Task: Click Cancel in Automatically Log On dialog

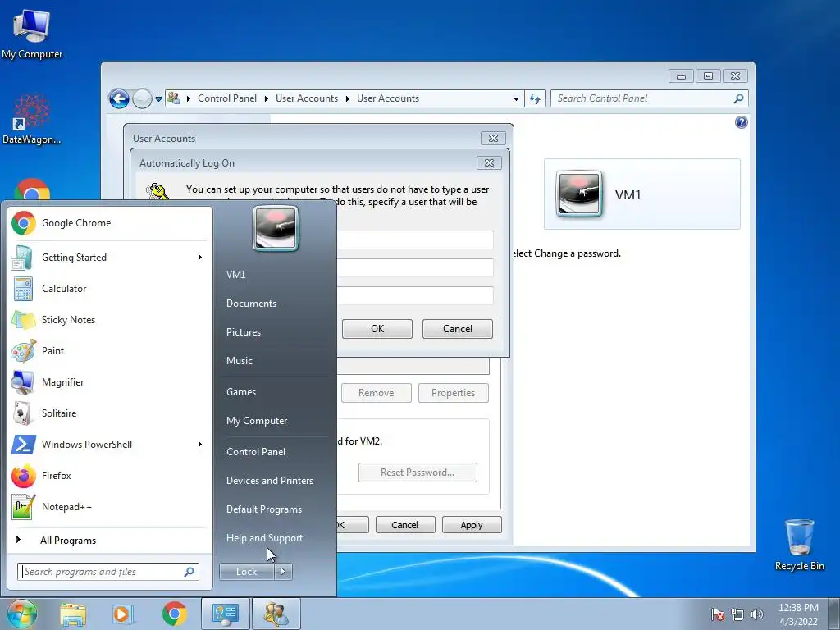Action: [x=458, y=329]
